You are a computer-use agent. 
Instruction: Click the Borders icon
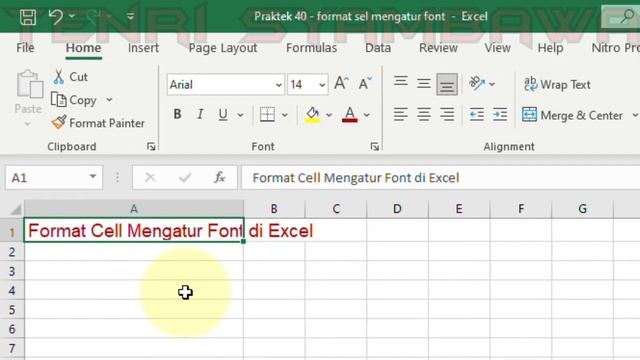coord(267,115)
